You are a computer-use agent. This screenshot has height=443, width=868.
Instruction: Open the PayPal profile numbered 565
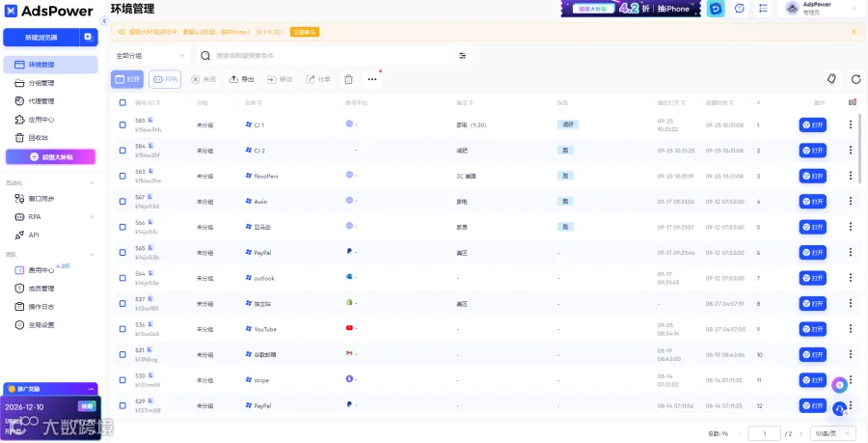pos(812,253)
